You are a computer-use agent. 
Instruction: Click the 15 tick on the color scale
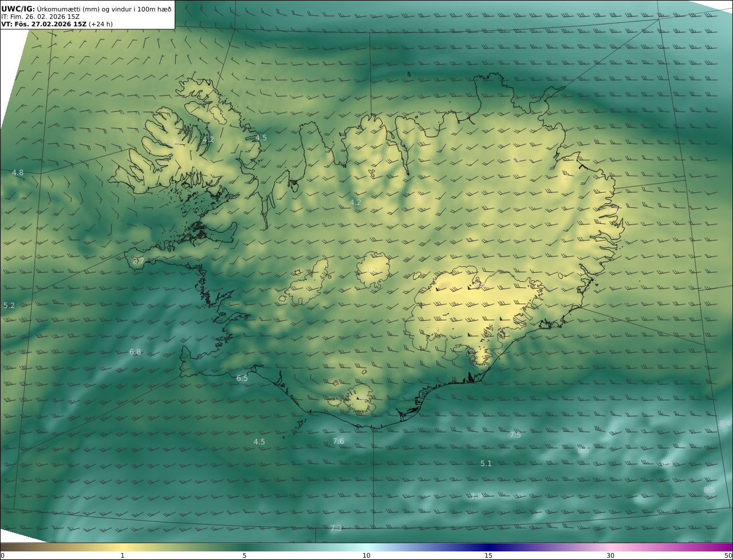[488, 555]
